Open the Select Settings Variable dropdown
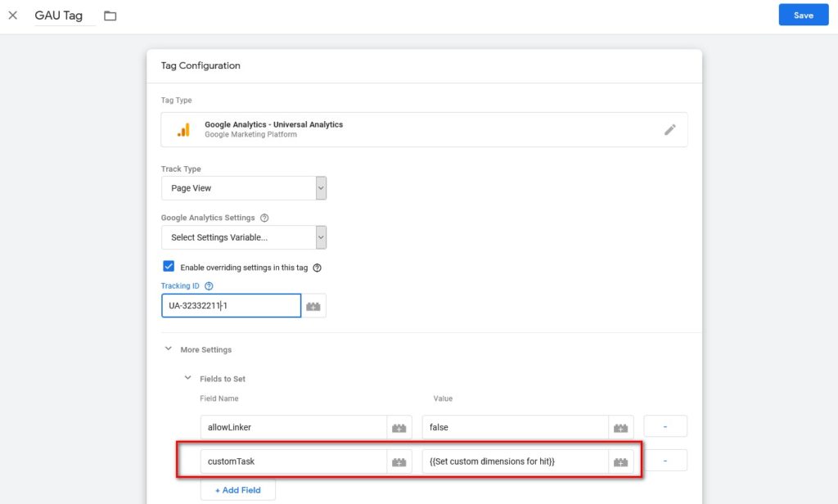This screenshot has height=504, width=838. [243, 237]
